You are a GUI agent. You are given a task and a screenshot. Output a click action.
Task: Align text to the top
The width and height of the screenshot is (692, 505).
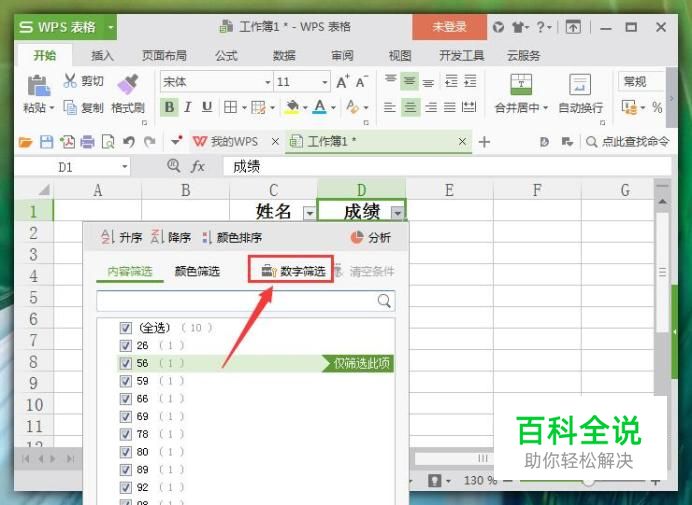390,81
